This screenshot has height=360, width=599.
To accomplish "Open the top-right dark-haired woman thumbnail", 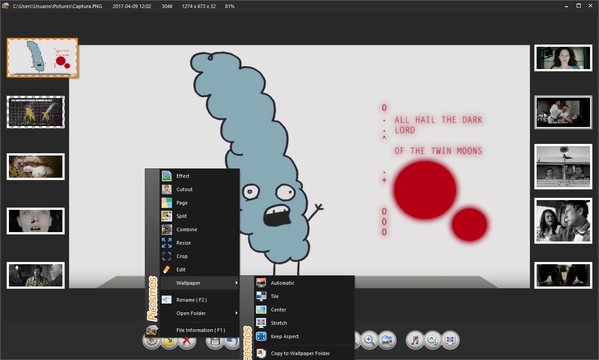I will pyautogui.click(x=563, y=58).
